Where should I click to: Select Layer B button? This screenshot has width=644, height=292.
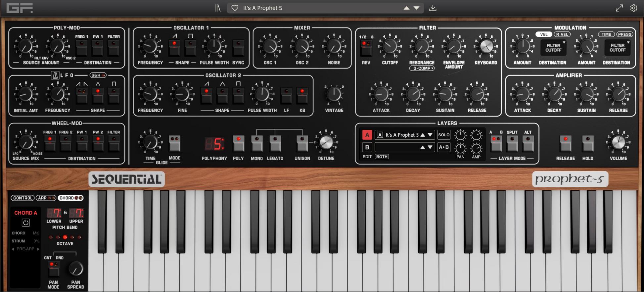[x=367, y=147]
